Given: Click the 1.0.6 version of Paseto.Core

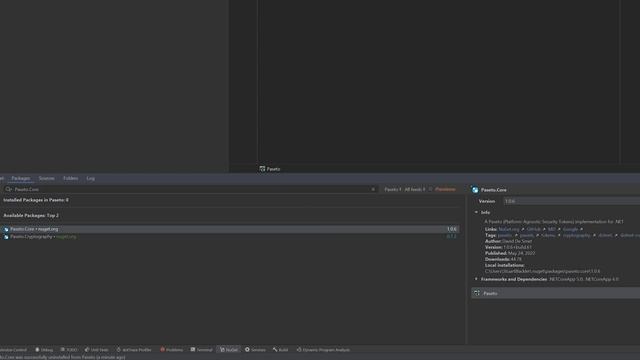Looking at the screenshot, I should coord(451,229).
